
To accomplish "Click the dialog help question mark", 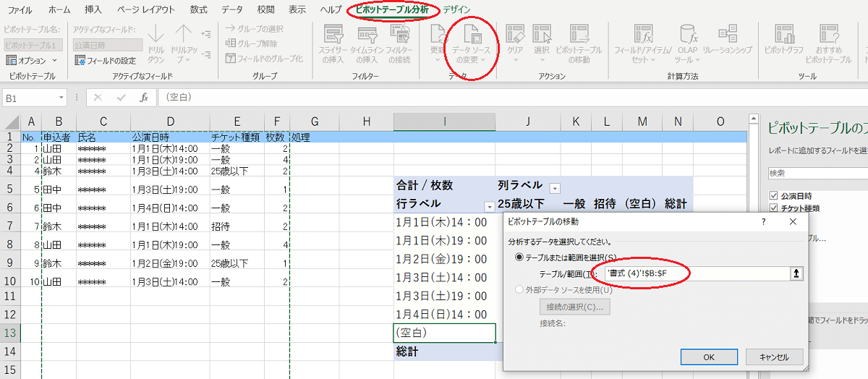I will [x=764, y=222].
